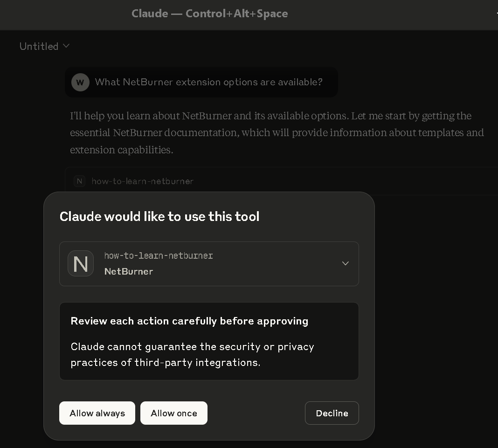498x448 pixels.
Task: Decline the tool permission request
Action: click(x=332, y=413)
